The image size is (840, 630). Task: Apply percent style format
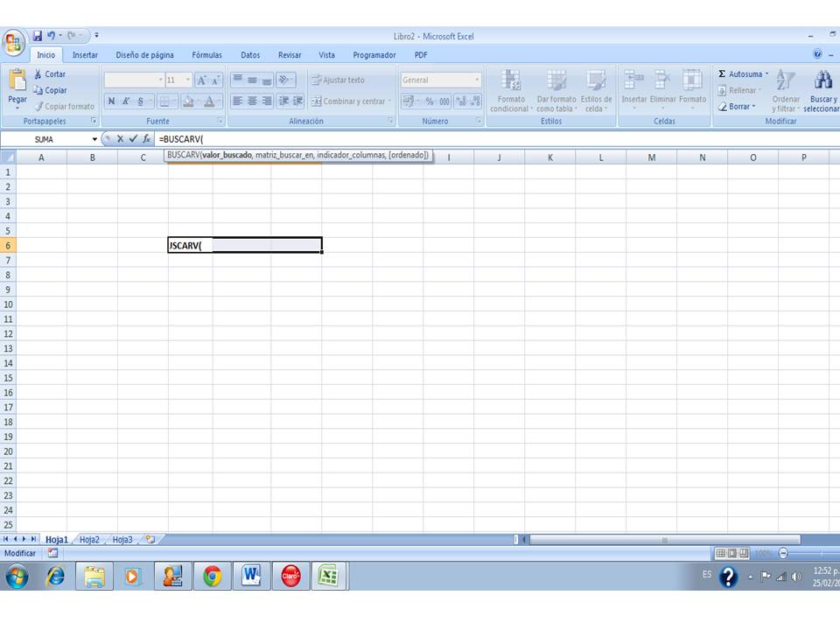click(430, 101)
